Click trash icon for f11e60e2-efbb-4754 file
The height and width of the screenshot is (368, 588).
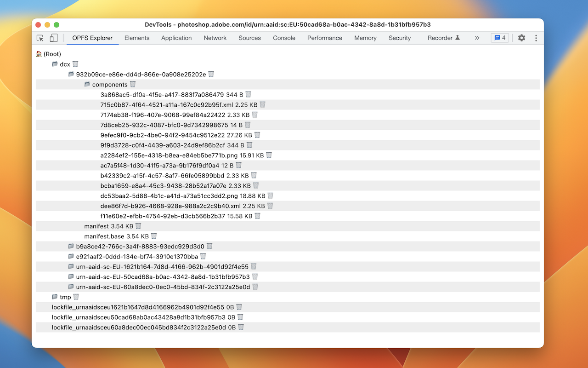point(258,216)
